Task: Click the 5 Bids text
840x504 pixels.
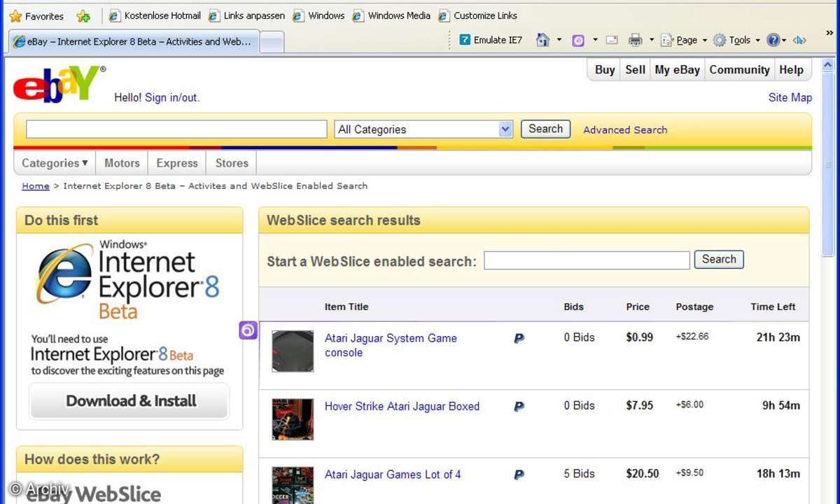Action: pyautogui.click(x=580, y=474)
